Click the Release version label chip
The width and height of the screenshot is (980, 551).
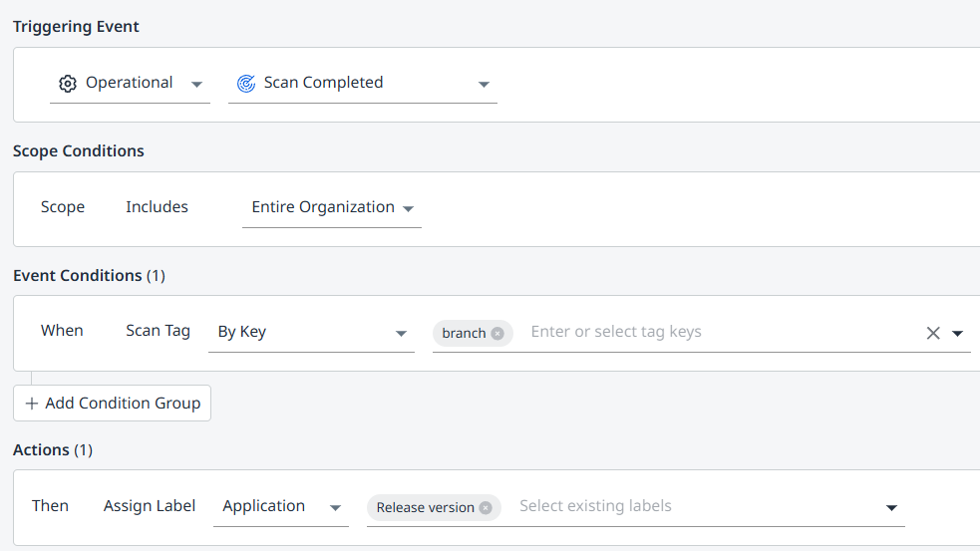click(425, 508)
